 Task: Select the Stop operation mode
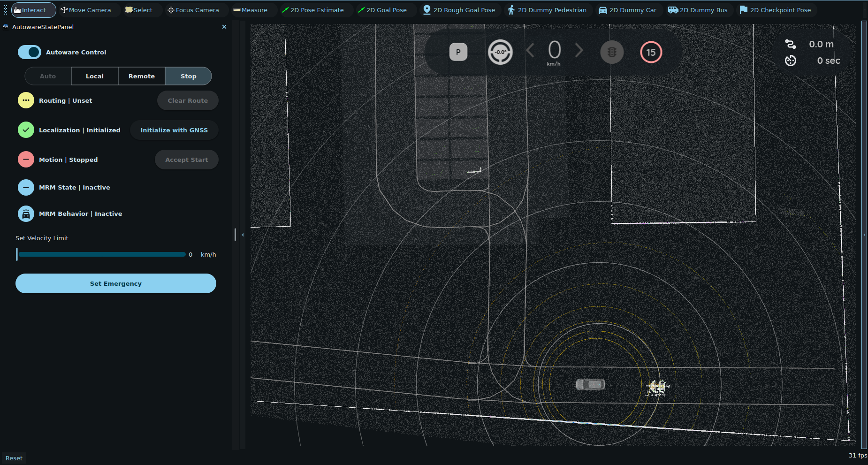click(x=188, y=76)
